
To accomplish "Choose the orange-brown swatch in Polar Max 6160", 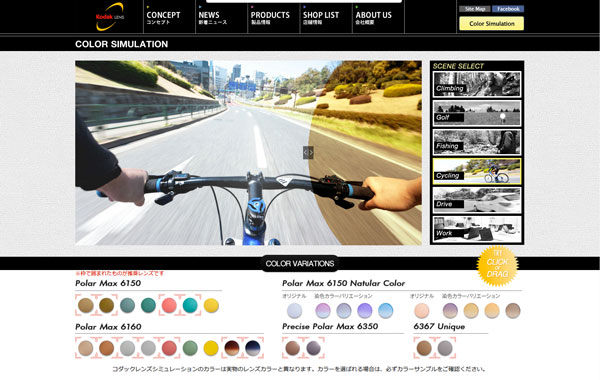I will [x=106, y=348].
